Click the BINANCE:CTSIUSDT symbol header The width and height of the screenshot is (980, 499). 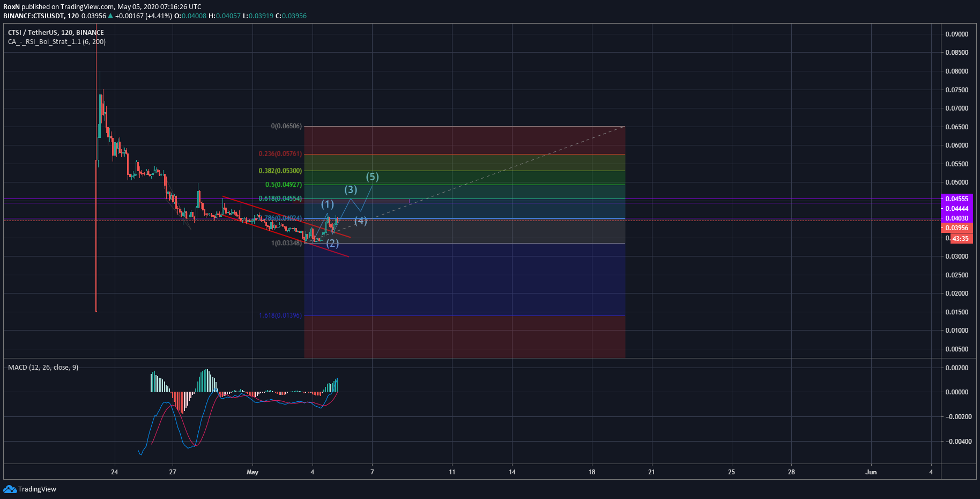34,16
